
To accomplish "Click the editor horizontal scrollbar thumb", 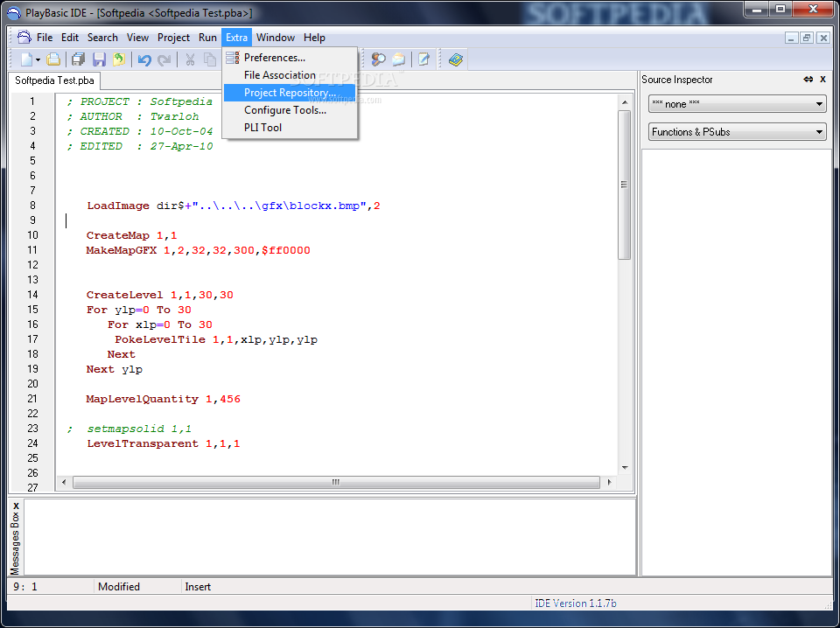I will [x=336, y=483].
